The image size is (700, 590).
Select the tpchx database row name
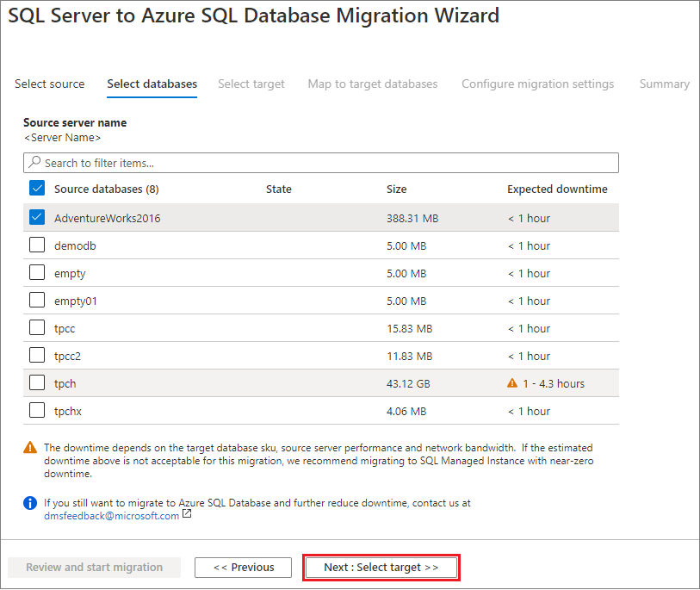pos(69,411)
